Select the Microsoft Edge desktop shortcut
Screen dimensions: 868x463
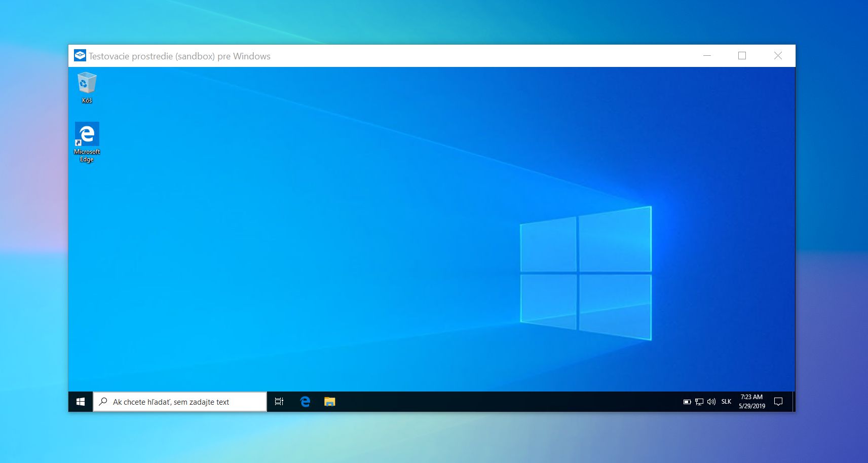coord(87,142)
